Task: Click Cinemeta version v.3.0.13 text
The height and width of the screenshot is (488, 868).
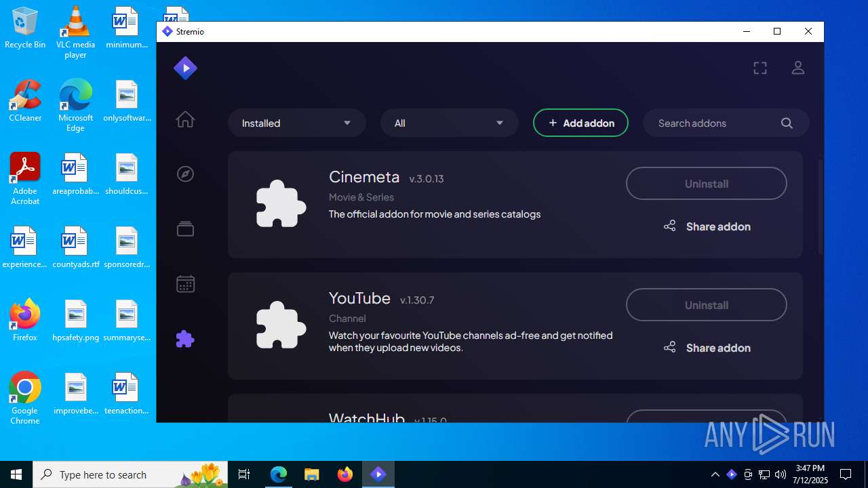Action: click(427, 179)
